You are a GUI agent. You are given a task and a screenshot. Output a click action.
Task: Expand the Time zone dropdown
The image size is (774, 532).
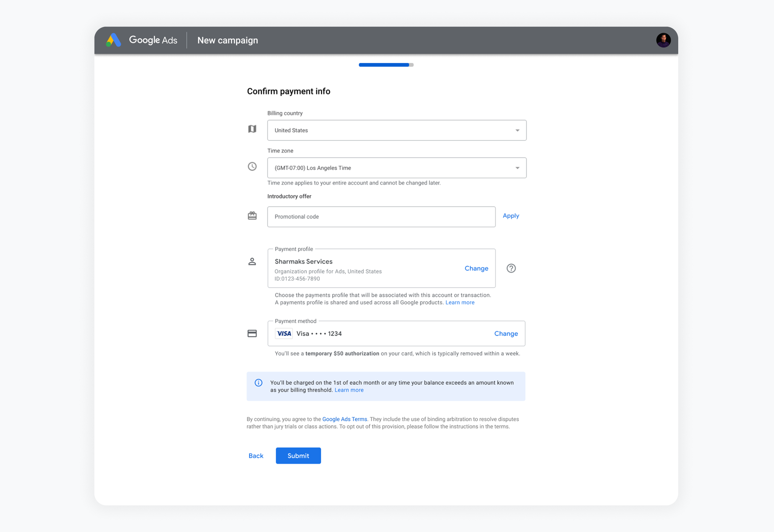397,168
